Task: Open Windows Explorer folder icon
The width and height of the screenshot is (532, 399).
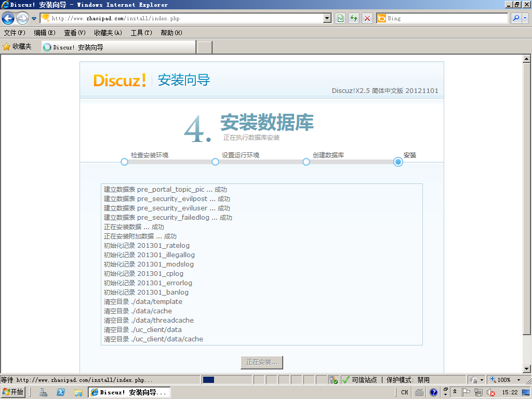Action: coord(78,393)
